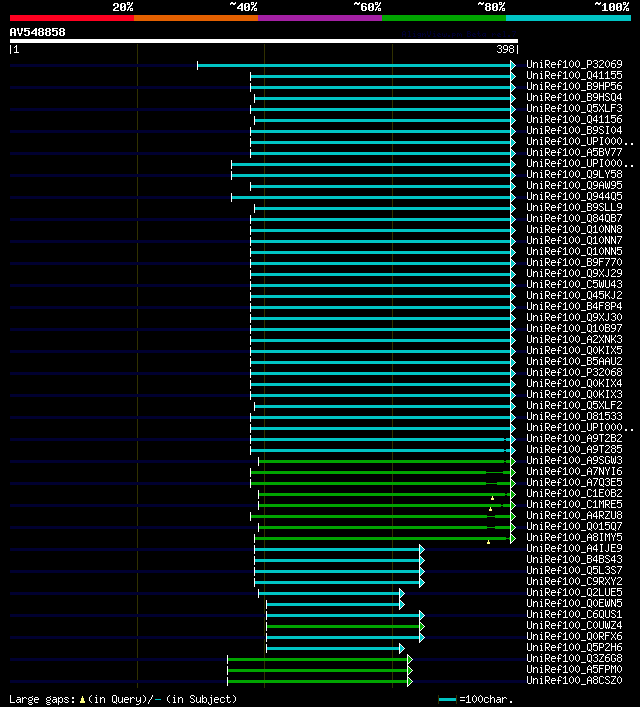
Task: Select label UniRef100_Q9XJ29
Action: click(x=574, y=273)
